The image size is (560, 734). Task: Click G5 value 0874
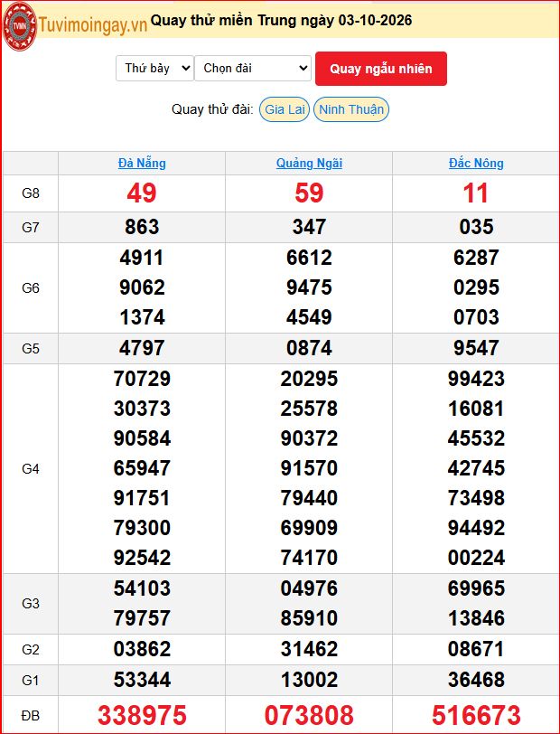click(309, 348)
